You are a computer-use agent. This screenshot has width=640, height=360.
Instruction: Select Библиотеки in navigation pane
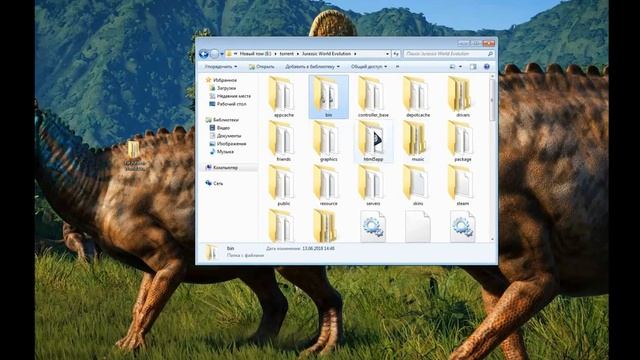(x=226, y=120)
